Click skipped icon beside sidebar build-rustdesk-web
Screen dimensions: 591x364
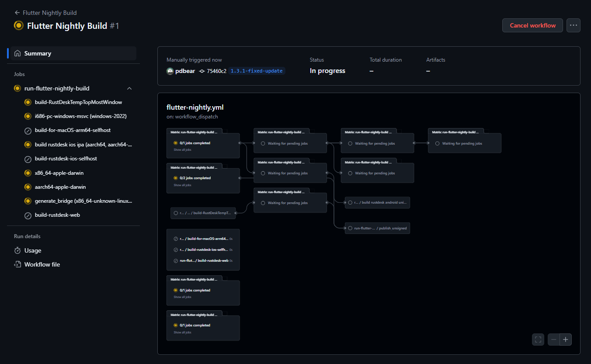pyautogui.click(x=28, y=215)
